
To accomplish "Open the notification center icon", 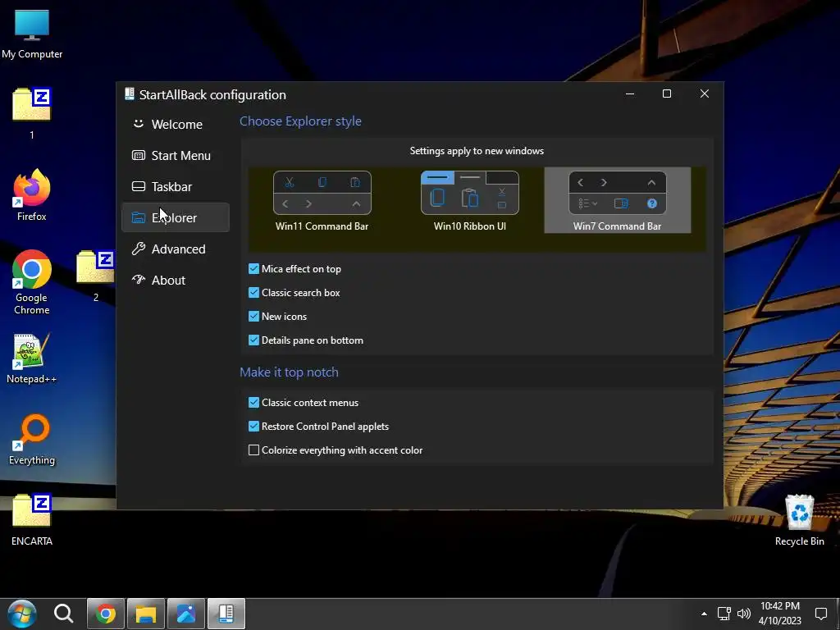I will click(x=821, y=614).
